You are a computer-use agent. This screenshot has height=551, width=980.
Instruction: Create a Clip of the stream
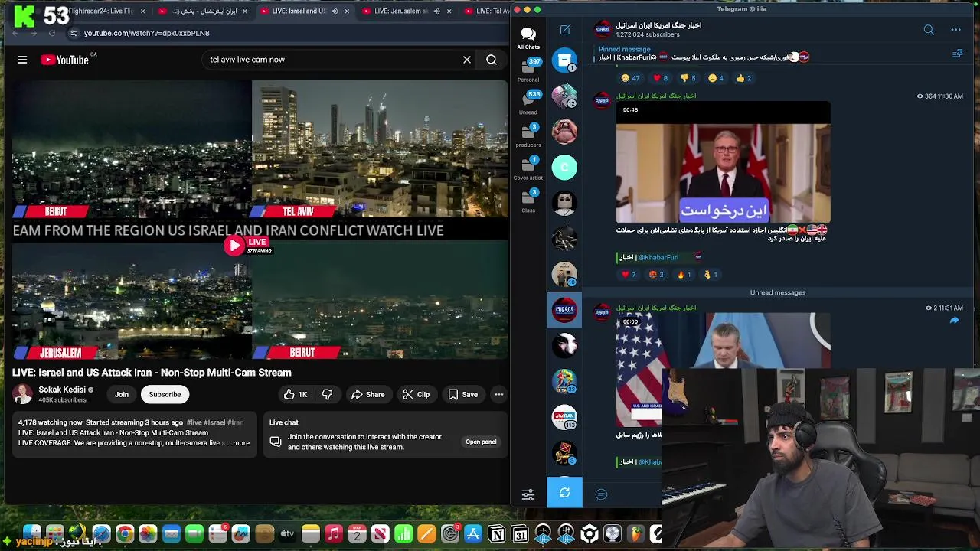point(416,395)
